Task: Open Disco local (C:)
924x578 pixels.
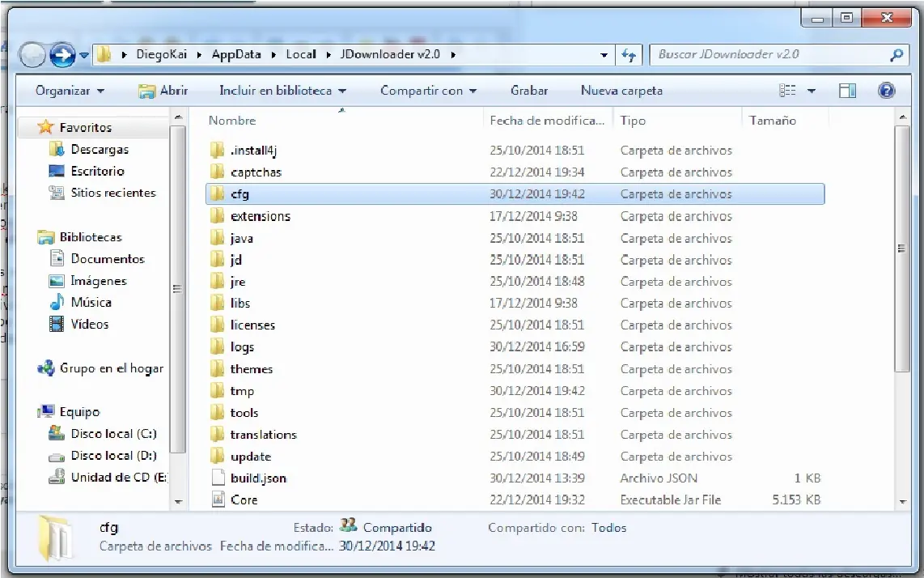Action: tap(114, 434)
